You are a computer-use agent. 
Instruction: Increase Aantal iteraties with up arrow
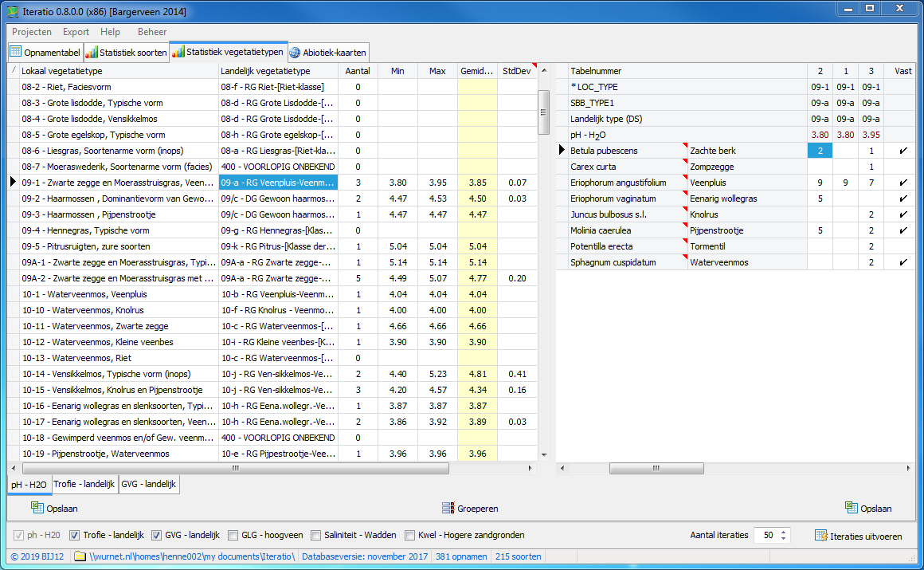click(784, 532)
